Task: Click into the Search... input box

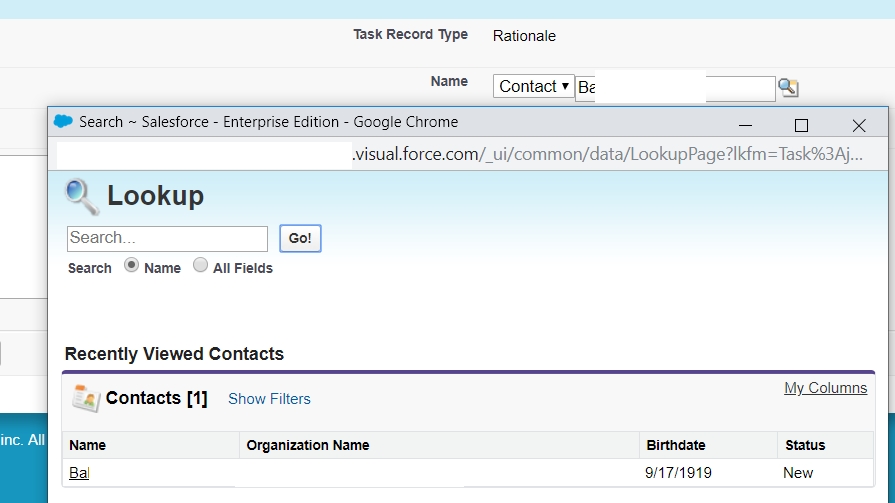Action: 167,238
